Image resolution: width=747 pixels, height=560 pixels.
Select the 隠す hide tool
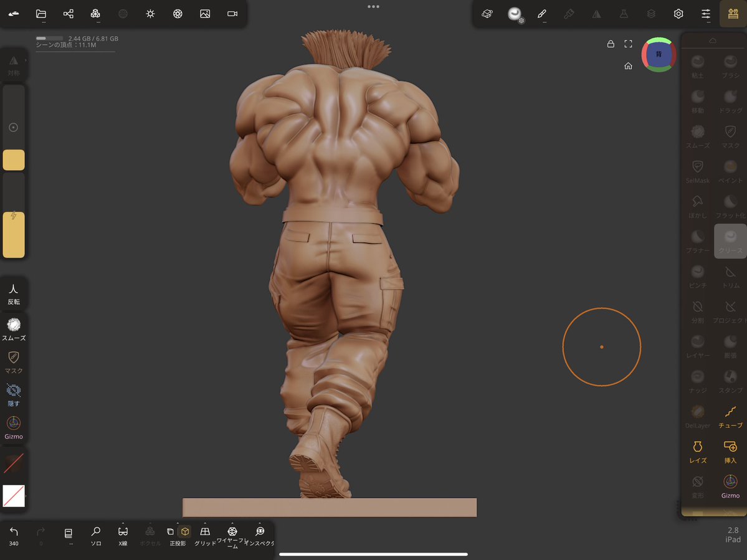[x=14, y=395]
